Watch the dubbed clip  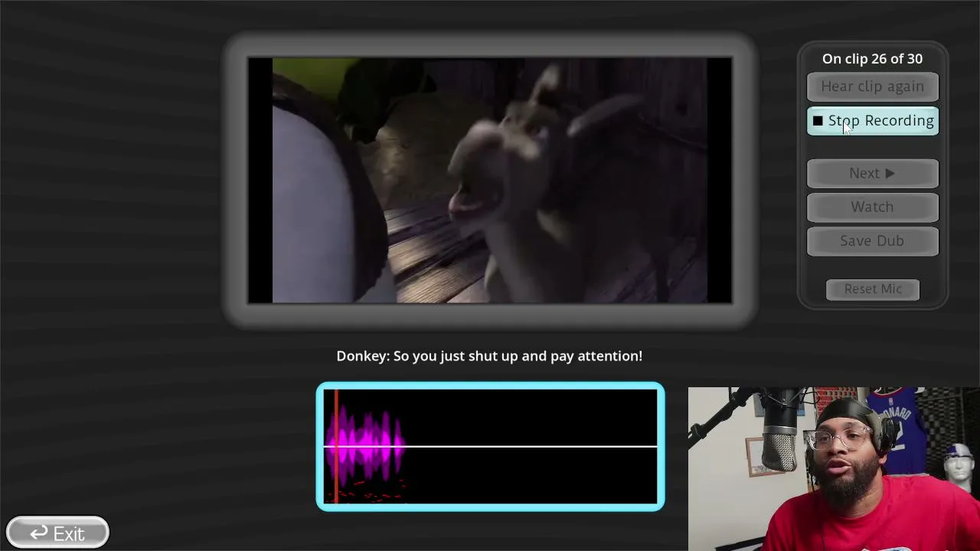tap(872, 207)
